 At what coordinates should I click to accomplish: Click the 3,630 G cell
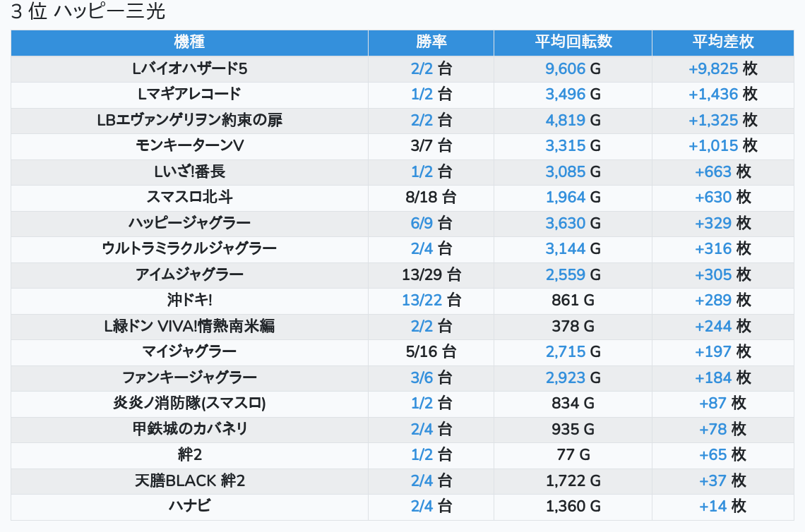(x=573, y=223)
